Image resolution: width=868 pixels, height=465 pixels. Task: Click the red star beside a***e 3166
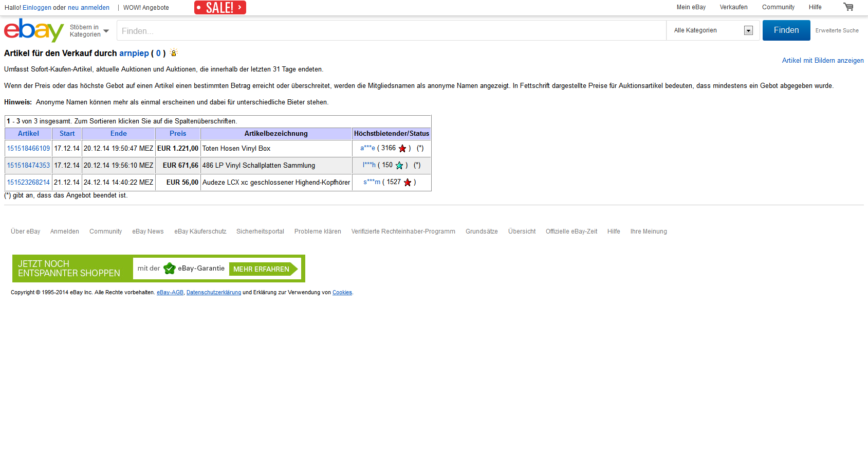(x=402, y=149)
